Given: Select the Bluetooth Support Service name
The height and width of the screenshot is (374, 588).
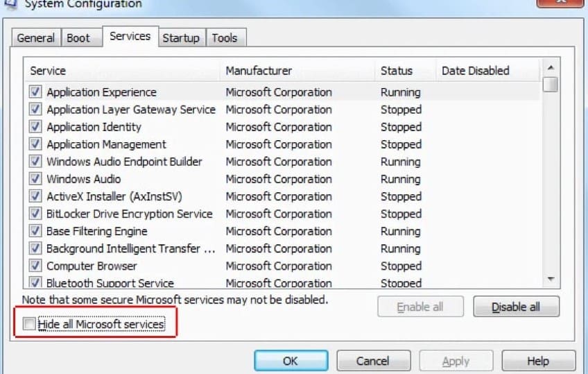Looking at the screenshot, I should (x=110, y=282).
